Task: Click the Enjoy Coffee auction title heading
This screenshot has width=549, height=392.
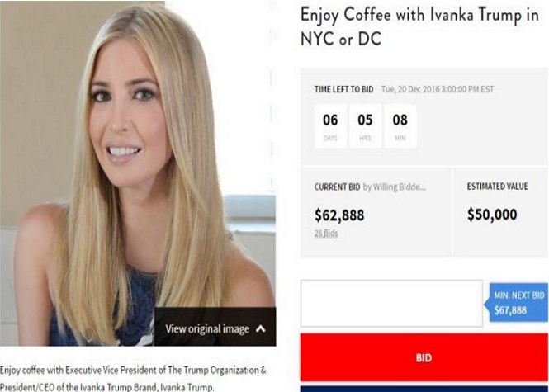Action: pos(419,26)
